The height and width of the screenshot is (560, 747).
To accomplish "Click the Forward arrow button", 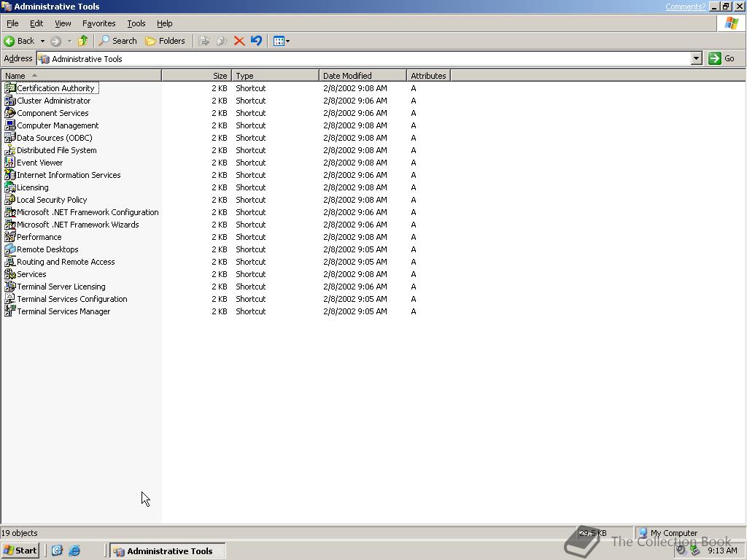I will click(55, 41).
